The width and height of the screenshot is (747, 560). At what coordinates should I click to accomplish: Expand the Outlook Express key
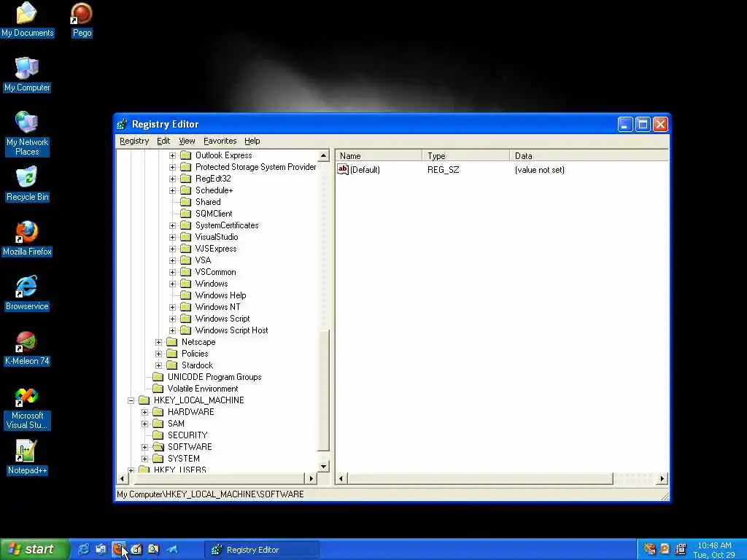click(172, 155)
